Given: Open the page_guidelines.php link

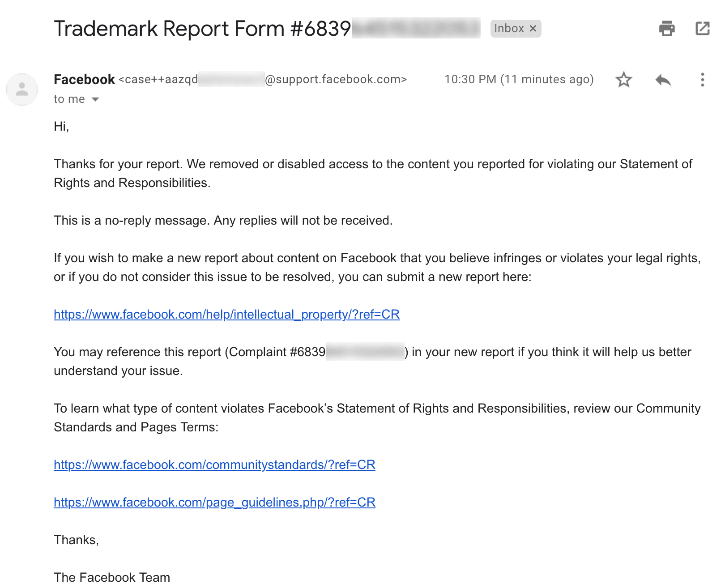Looking at the screenshot, I should pos(214,503).
